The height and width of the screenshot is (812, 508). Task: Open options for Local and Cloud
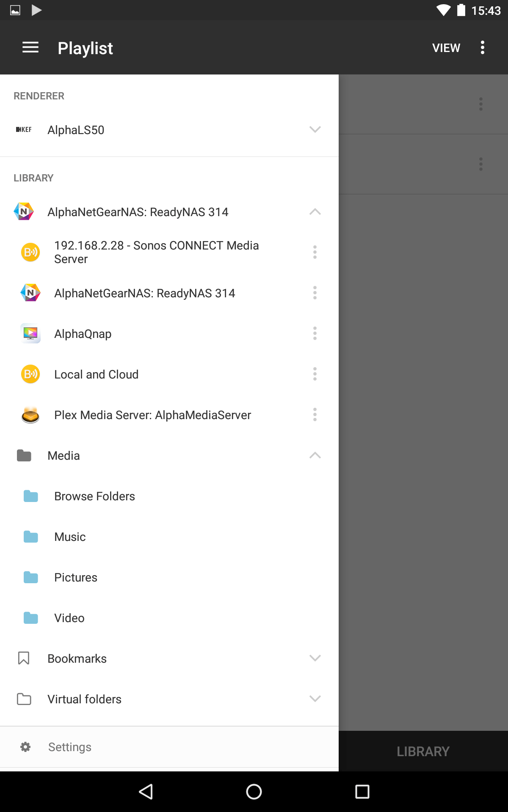pyautogui.click(x=315, y=374)
